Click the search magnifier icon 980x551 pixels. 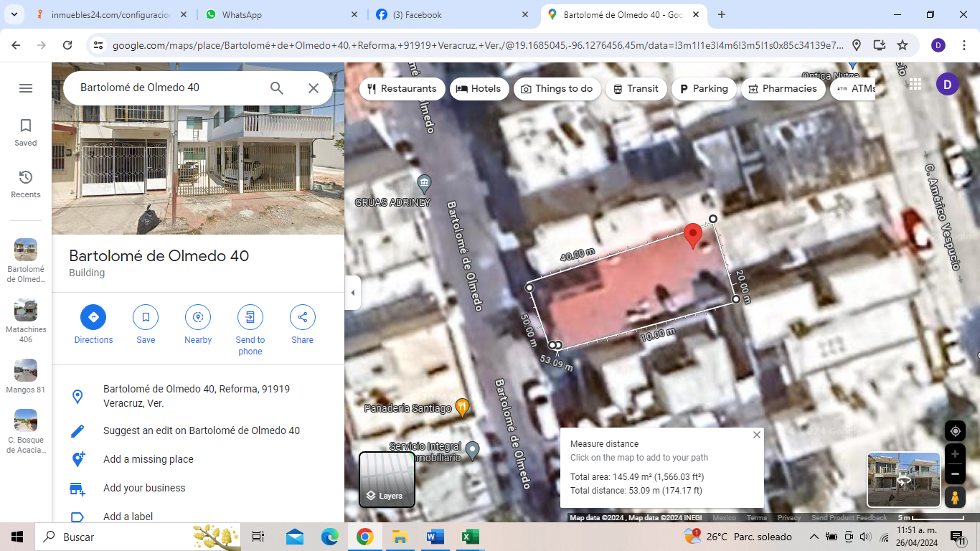pyautogui.click(x=277, y=88)
